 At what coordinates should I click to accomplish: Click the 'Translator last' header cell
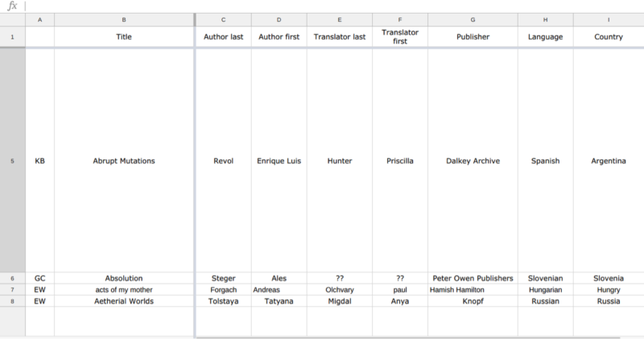click(x=340, y=37)
